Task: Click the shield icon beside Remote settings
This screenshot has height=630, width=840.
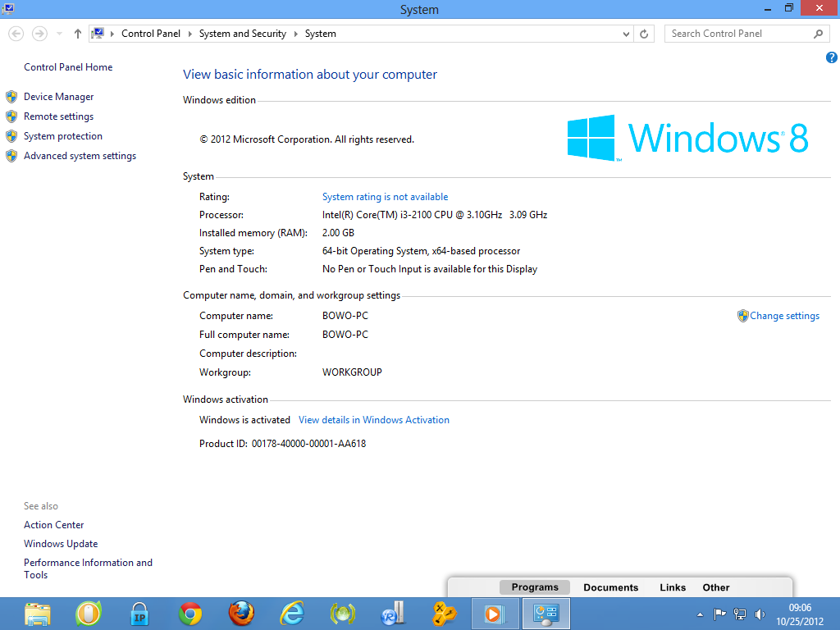Action: pos(11,116)
